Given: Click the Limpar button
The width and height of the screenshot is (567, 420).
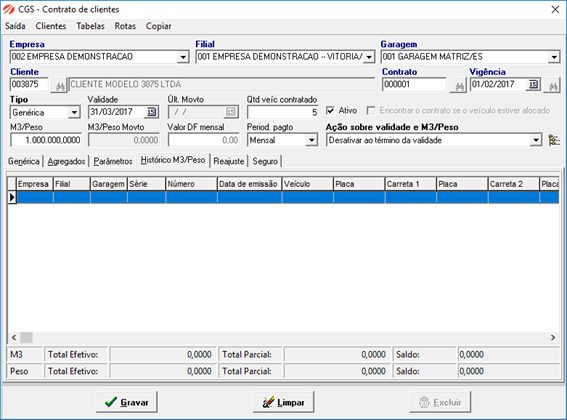Looking at the screenshot, I should [283, 402].
